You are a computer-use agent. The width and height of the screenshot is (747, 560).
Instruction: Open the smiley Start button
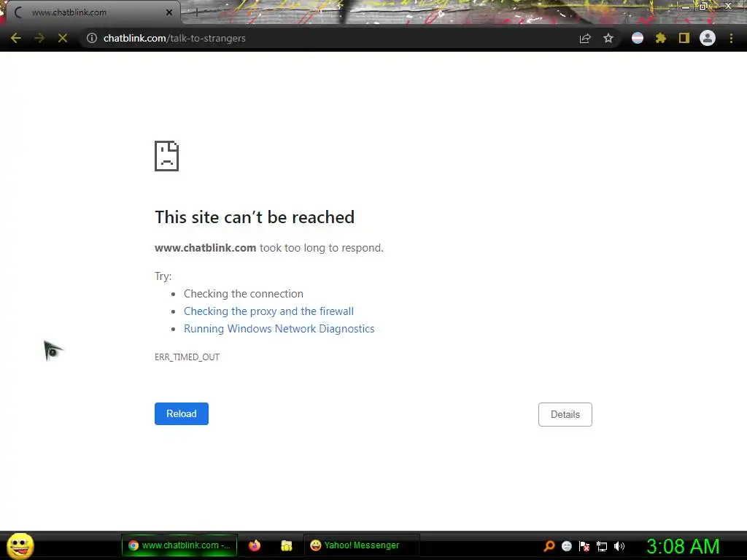click(20, 545)
